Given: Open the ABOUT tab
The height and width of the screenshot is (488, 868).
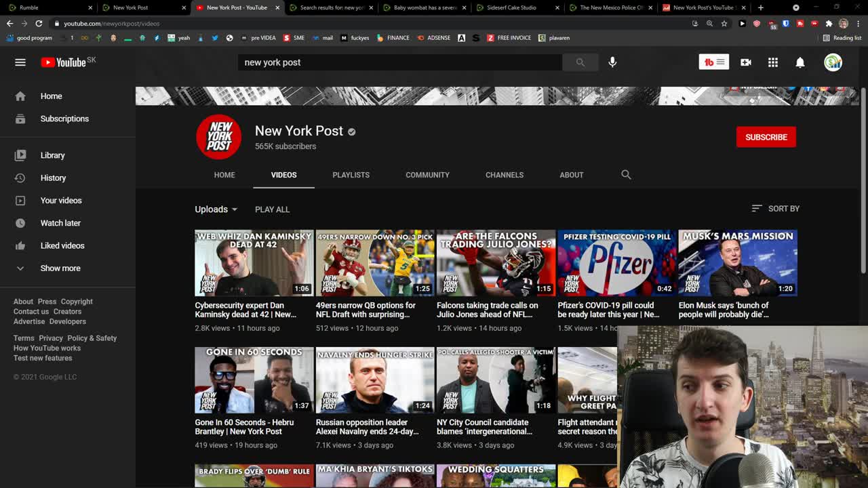Looking at the screenshot, I should click(571, 175).
